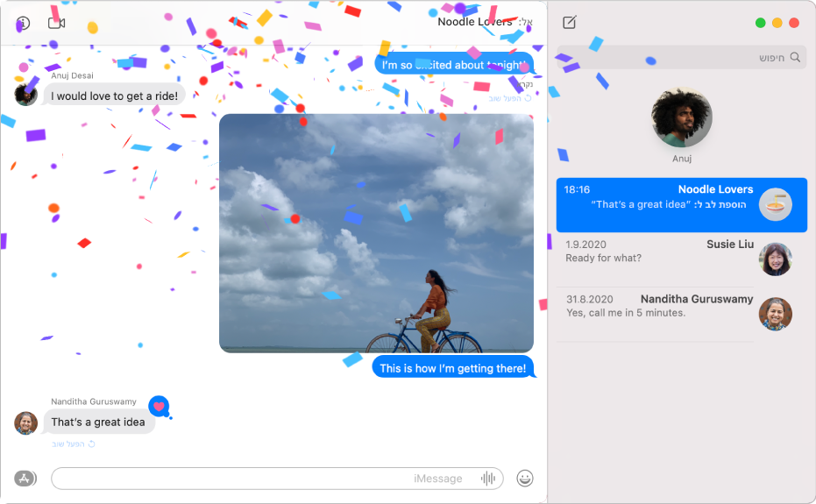Open the Susie Liu conversation

(x=682, y=259)
